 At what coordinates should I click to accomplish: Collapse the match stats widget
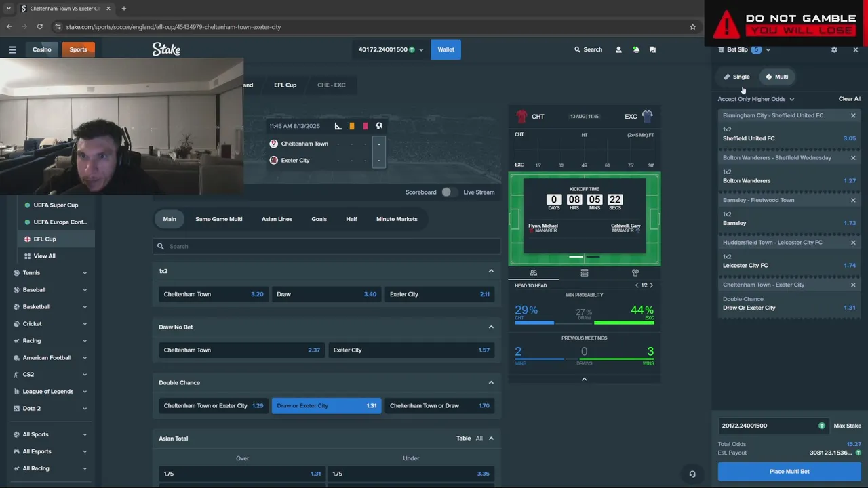coord(584,379)
